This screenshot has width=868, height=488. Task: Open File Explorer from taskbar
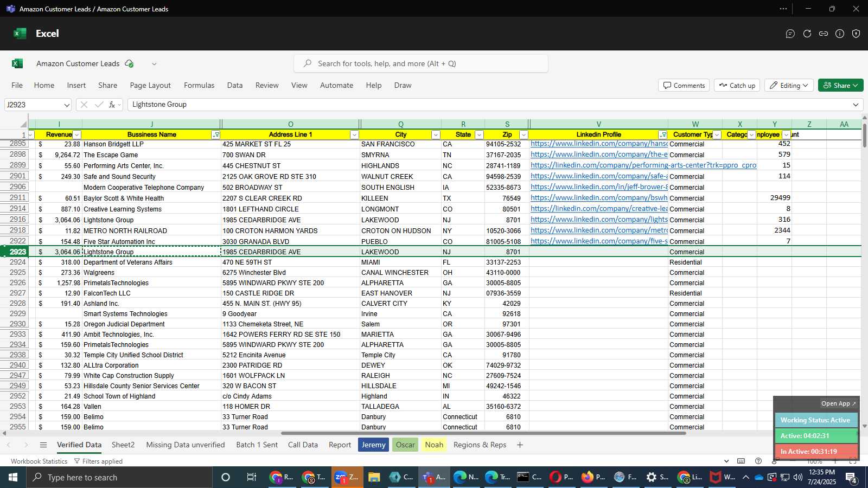click(x=374, y=477)
